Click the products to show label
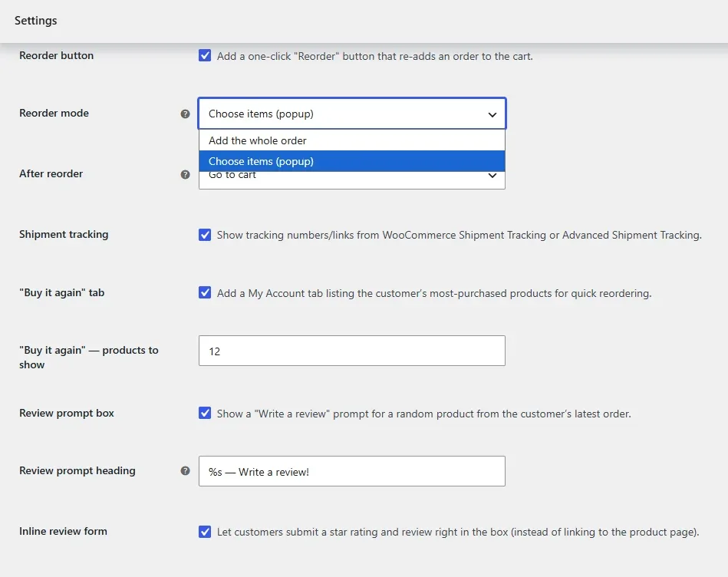This screenshot has width=728, height=577. click(89, 358)
